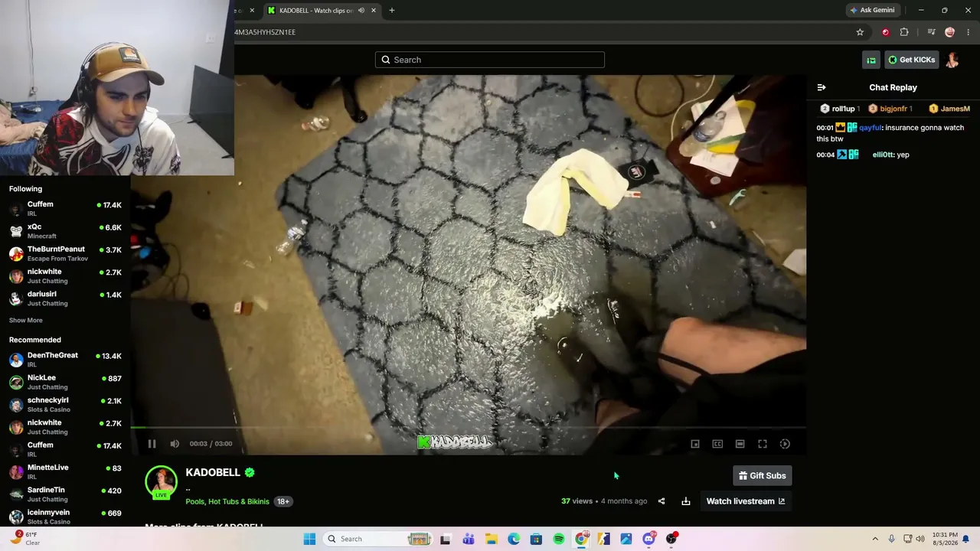Open xQc channel in Following
Image resolution: width=980 pixels, height=551 pixels.
65,231
